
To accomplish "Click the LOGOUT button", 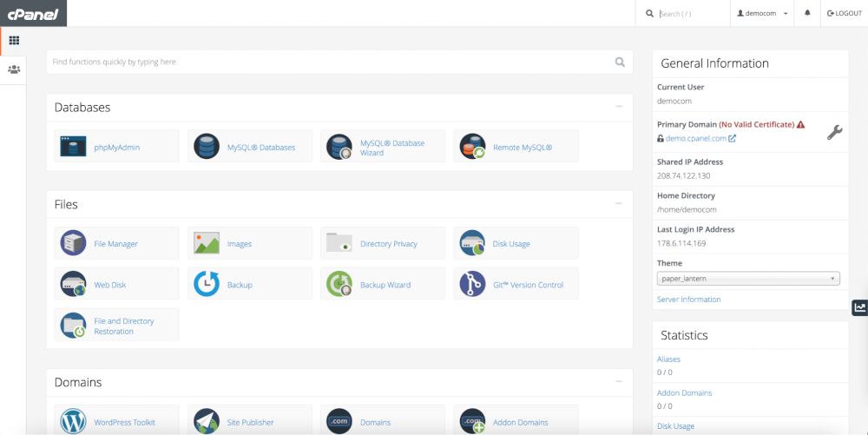I will (x=845, y=14).
